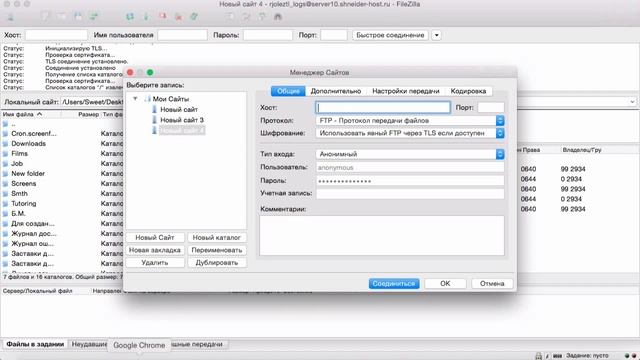The image size is (640, 360).
Task: Open the filename filters toolbar icon
Action: [230, 17]
